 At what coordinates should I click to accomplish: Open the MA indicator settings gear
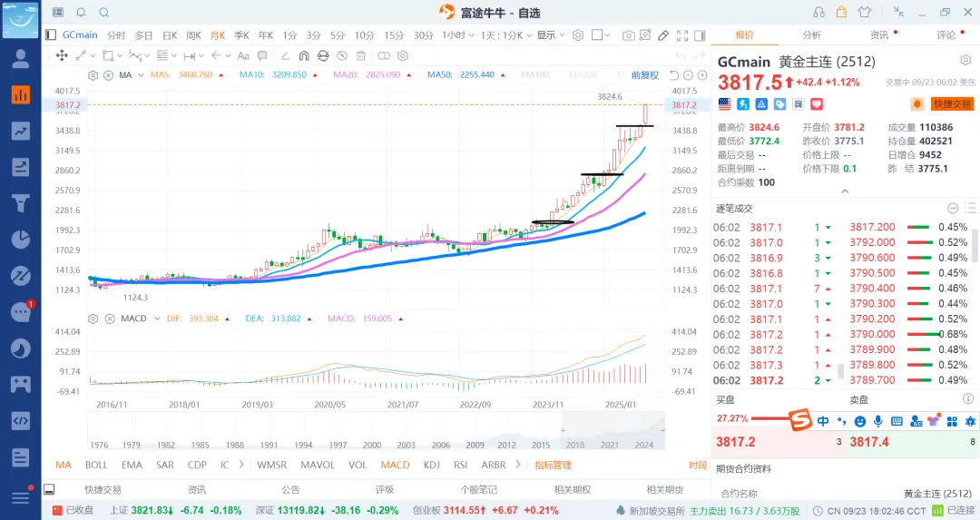(x=93, y=75)
